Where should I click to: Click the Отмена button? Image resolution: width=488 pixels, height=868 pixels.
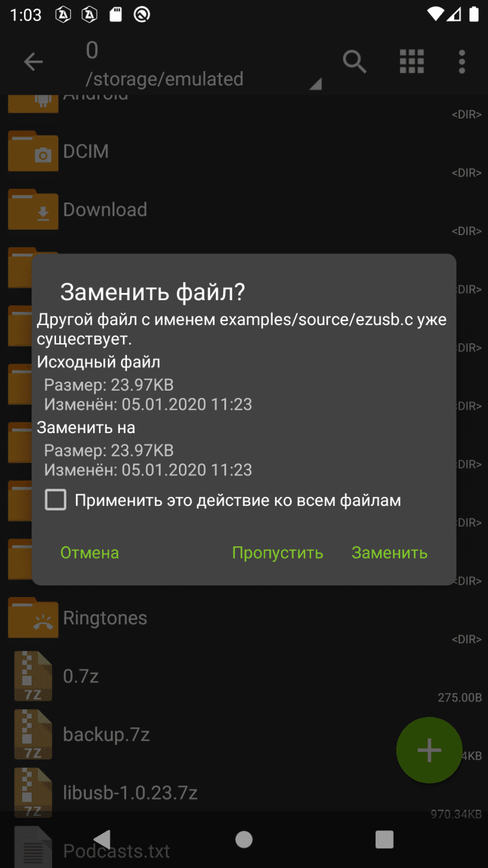point(90,553)
